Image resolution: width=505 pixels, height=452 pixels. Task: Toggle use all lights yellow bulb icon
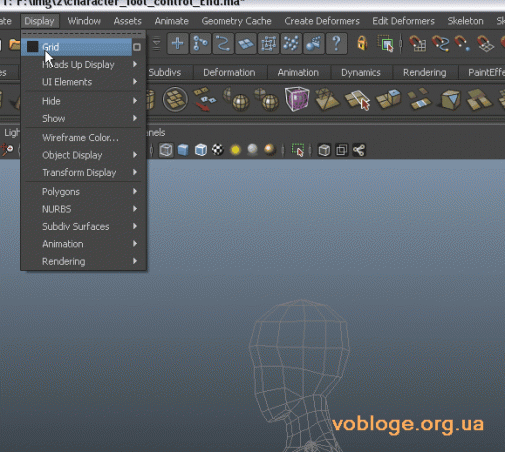click(235, 150)
